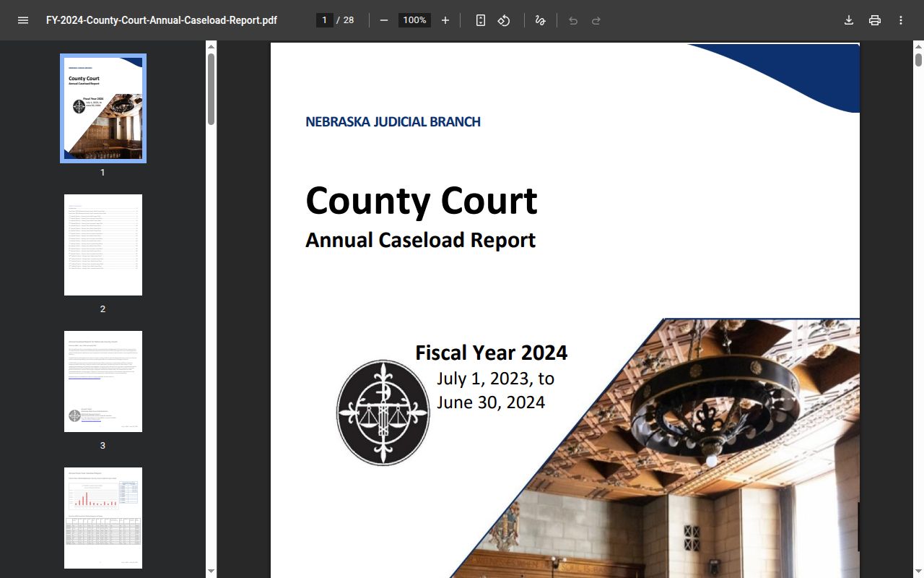Rotate the document counterclockwise
924x578 pixels.
click(504, 20)
